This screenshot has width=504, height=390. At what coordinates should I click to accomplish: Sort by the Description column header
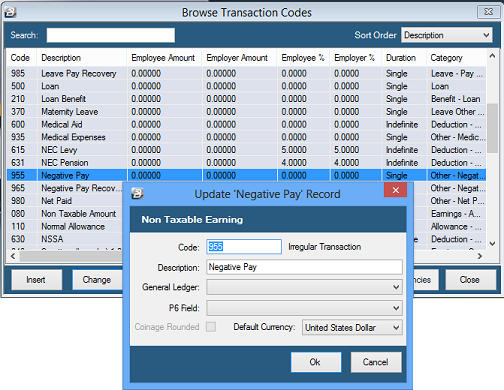coord(82,58)
